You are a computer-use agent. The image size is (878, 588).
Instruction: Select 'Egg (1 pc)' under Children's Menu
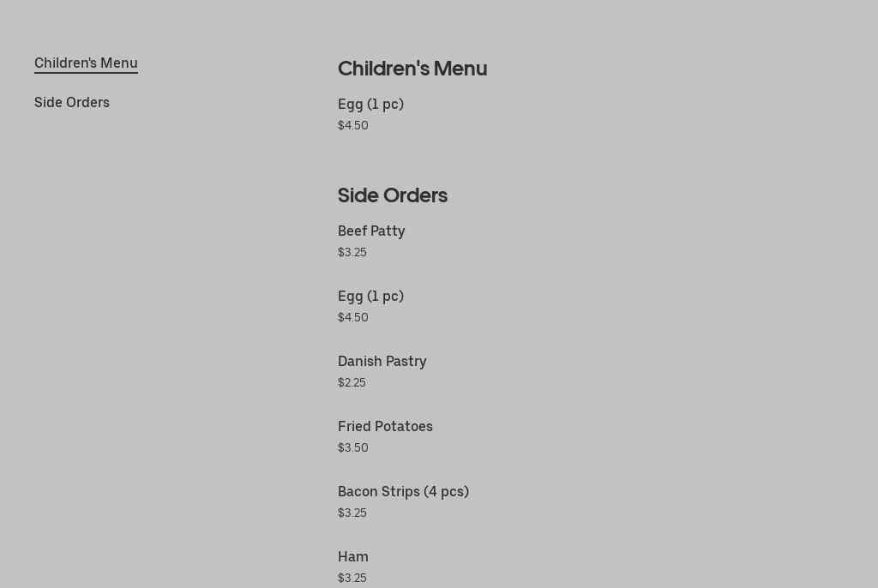click(x=370, y=104)
